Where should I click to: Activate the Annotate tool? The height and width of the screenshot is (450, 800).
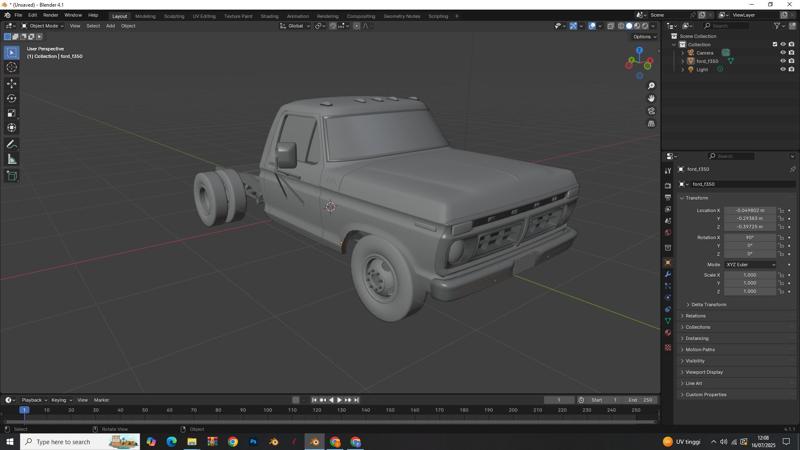click(x=11, y=145)
